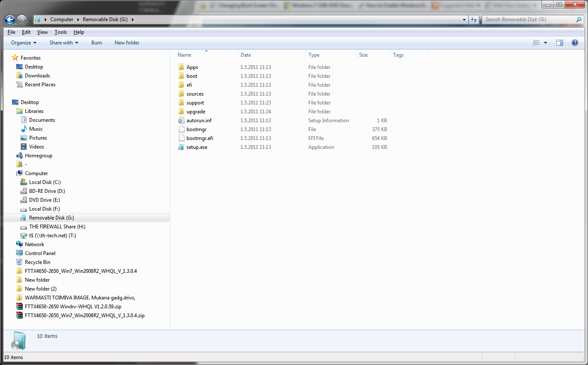
Task: Select the support folder icon
Action: (x=181, y=103)
